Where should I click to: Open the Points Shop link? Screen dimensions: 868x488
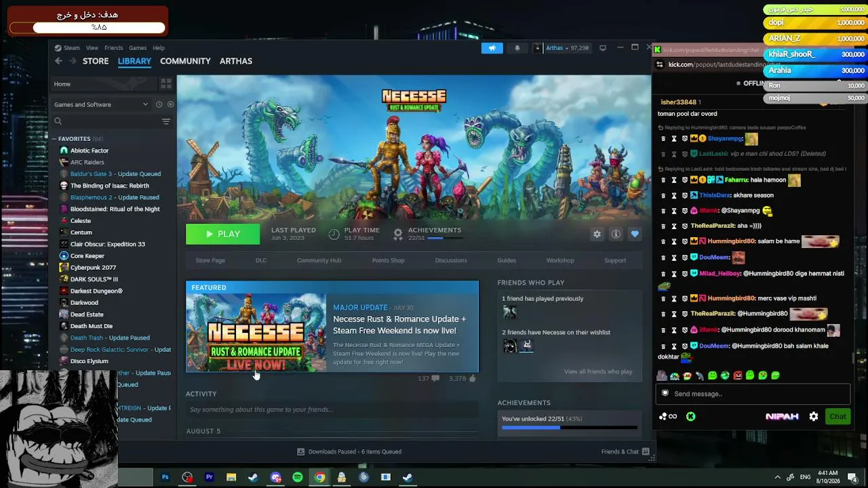388,260
